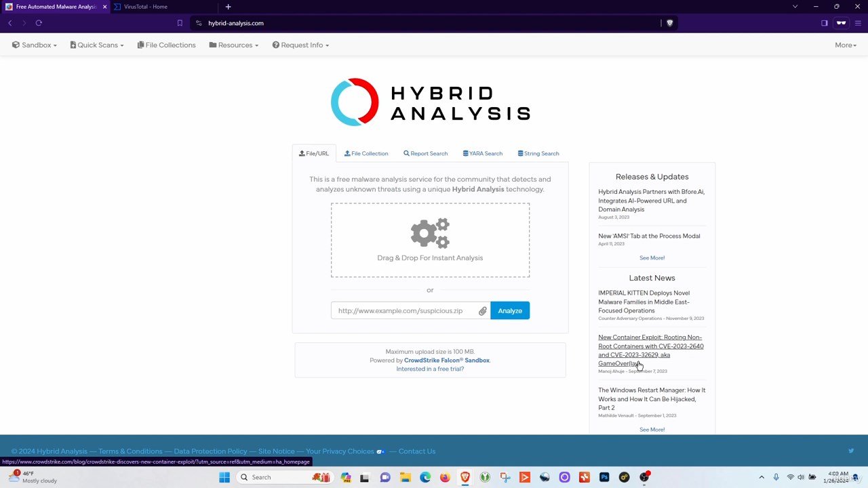Open the weather widget showing 46°F
The image size is (868, 488).
pyautogui.click(x=34, y=477)
